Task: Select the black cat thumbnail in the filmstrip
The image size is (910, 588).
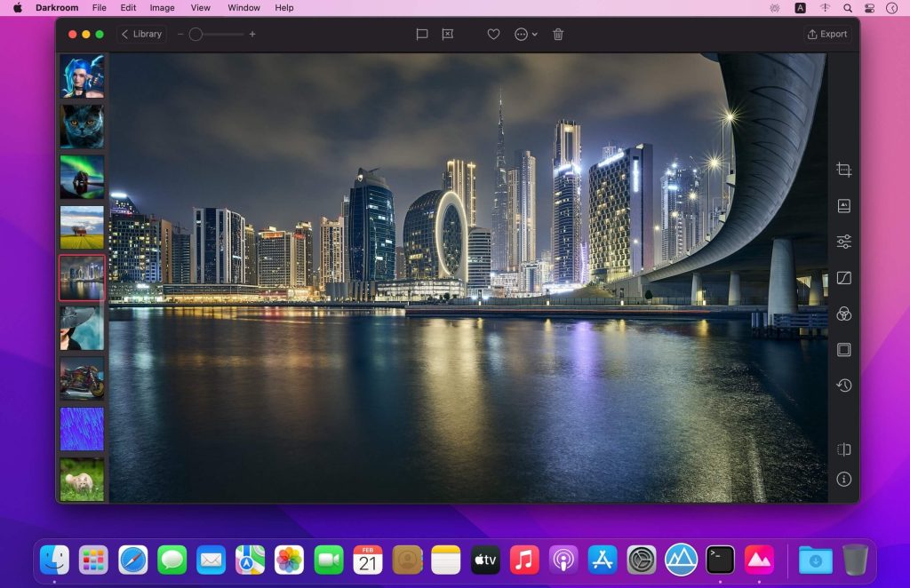Action: [x=82, y=125]
